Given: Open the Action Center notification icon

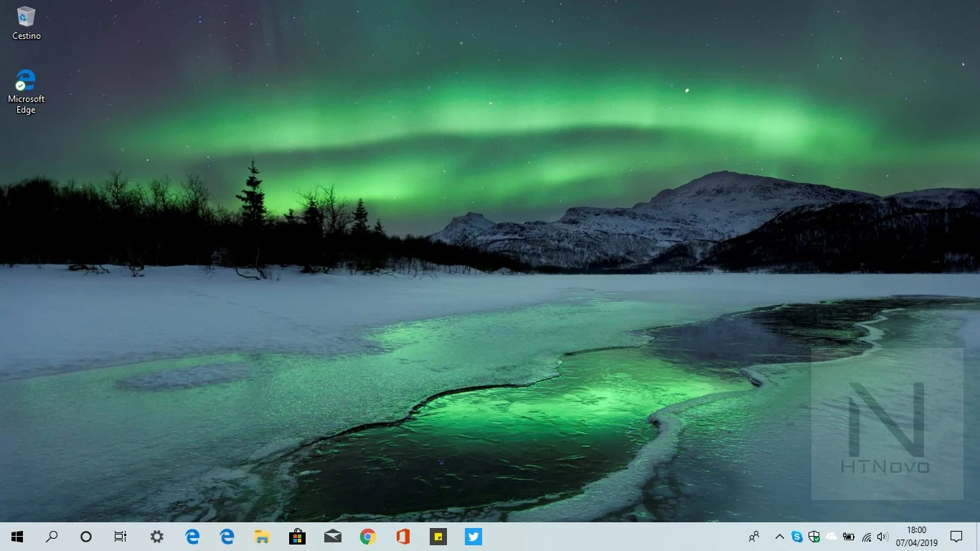Looking at the screenshot, I should (956, 537).
